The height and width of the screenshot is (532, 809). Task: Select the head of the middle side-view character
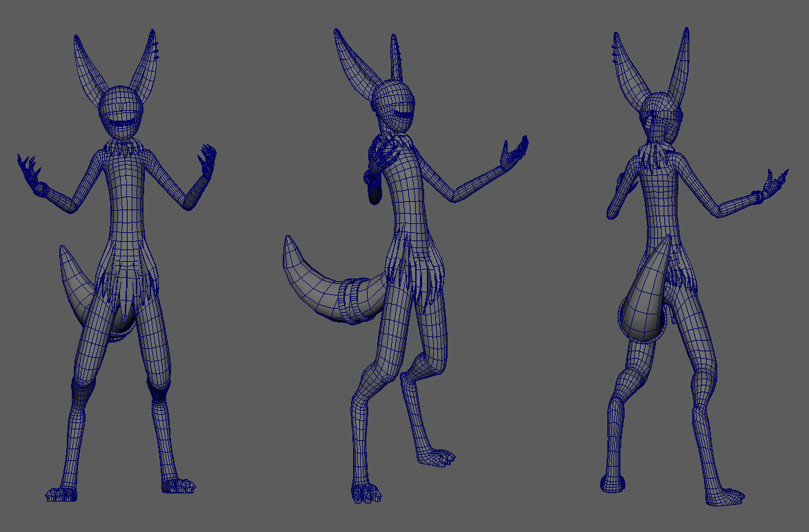point(393,107)
